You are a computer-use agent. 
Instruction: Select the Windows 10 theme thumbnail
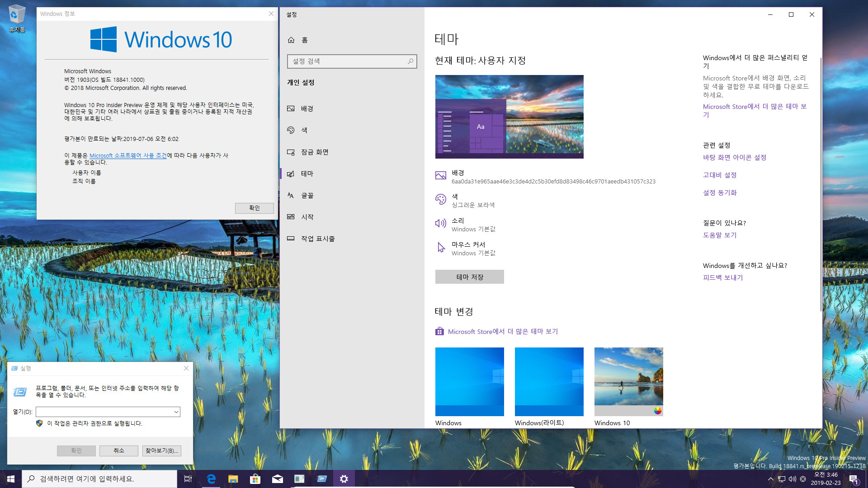(628, 382)
